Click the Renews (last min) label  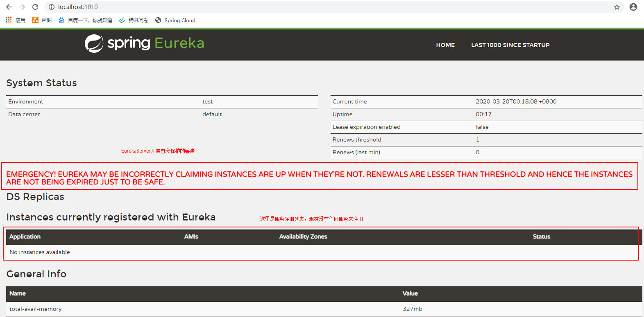coord(356,152)
